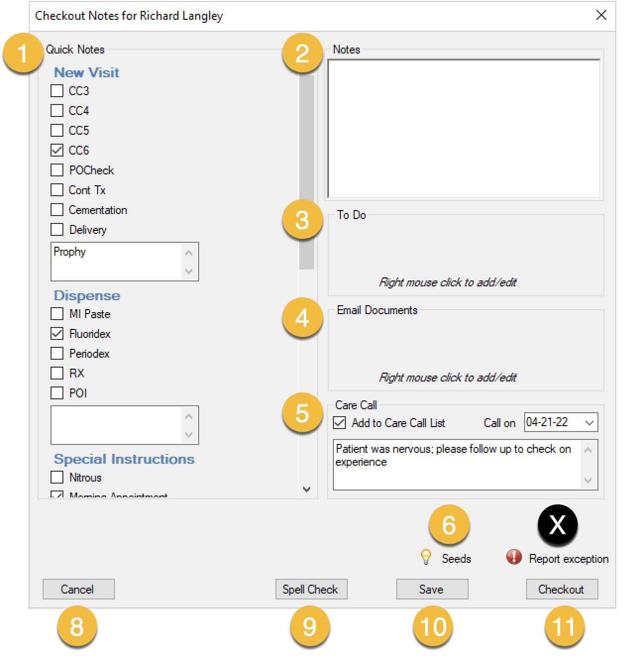Tick the POI checkbox
The height and width of the screenshot is (656, 644).
pyautogui.click(x=57, y=393)
